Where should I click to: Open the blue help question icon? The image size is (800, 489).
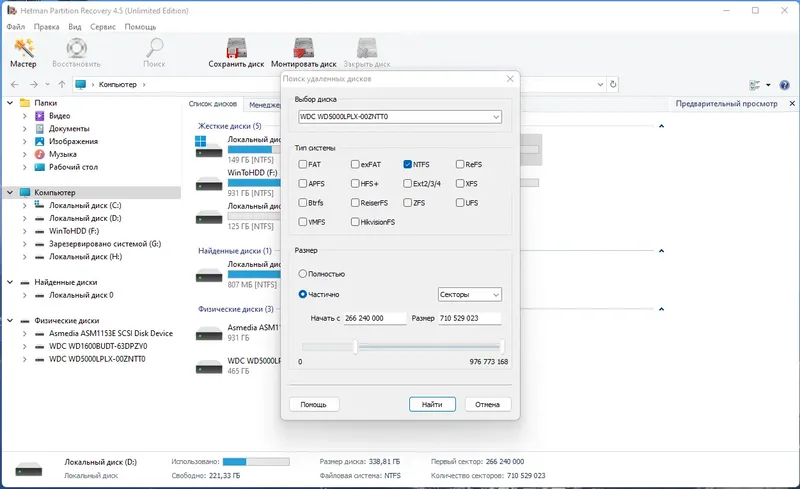(x=785, y=85)
